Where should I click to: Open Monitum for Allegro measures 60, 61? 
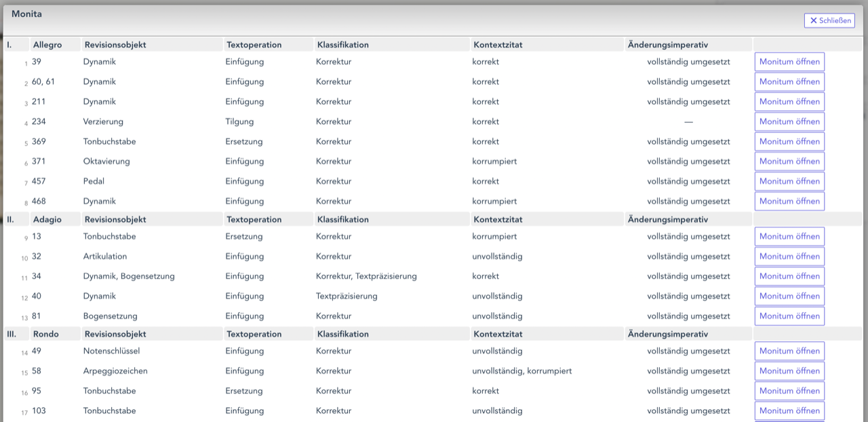789,81
